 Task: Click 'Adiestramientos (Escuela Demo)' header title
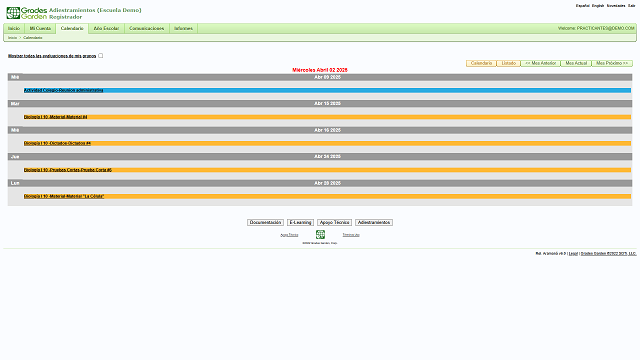coord(95,10)
